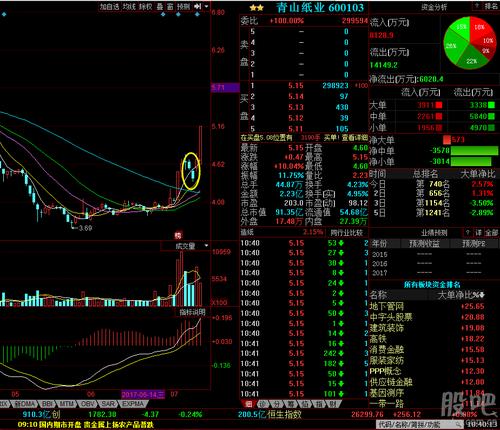Open the 排名 ranking button
This screenshot has height=430, width=500.
tap(491, 6)
